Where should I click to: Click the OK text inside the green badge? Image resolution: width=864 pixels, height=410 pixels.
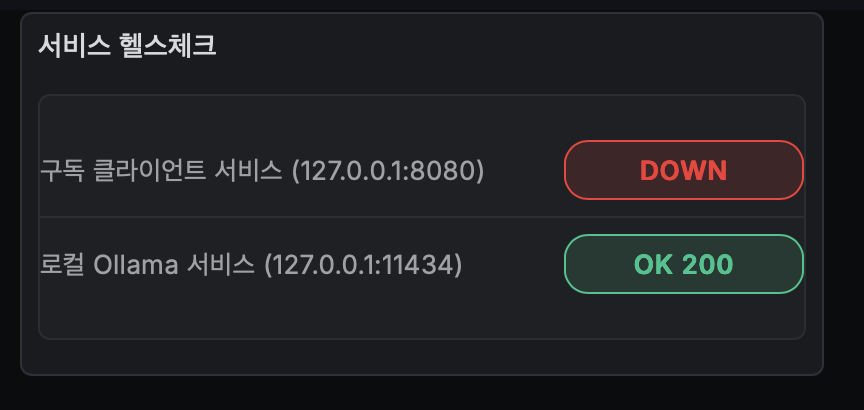click(653, 264)
